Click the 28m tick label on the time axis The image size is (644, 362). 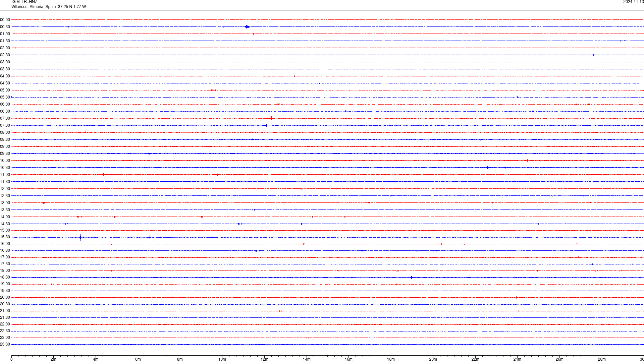point(602,359)
